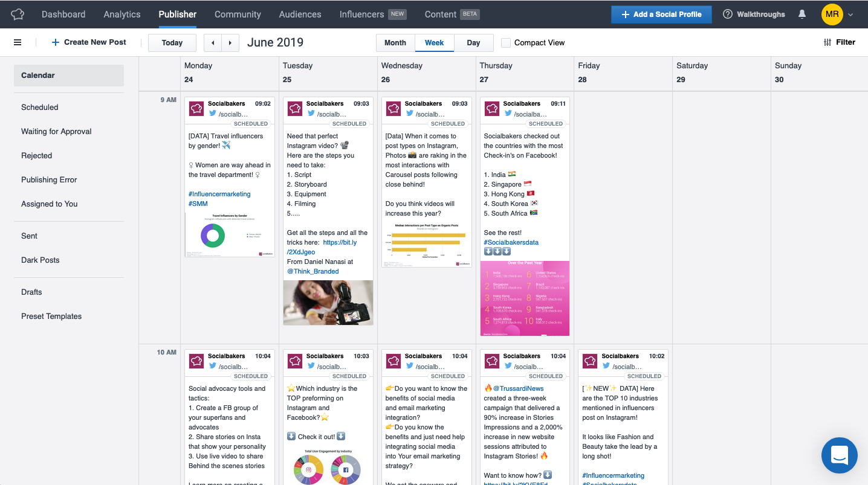Viewport: 868px width, 485px height.
Task: Click Twitter icon on Monday 10:04 post
Action: [x=213, y=366]
